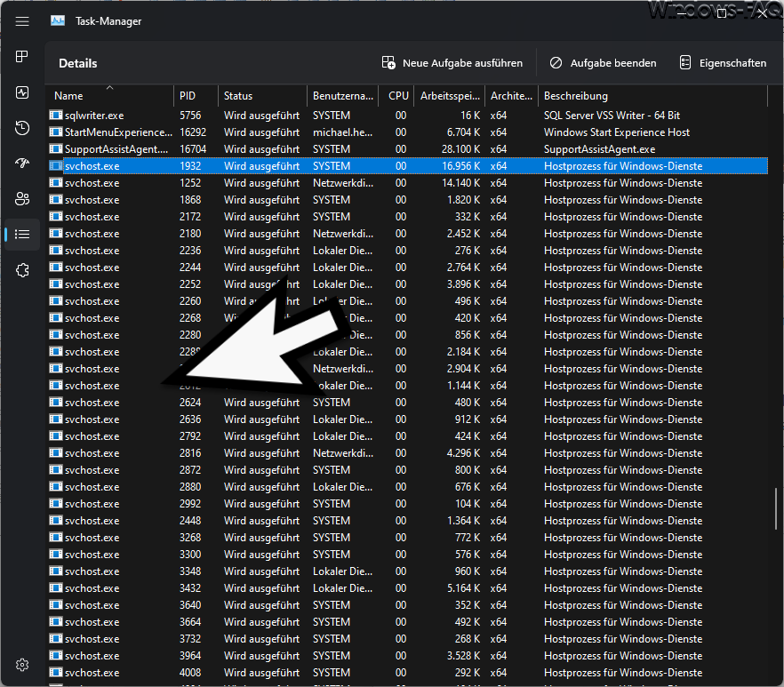Select svchost.exe with PID 2624
The image size is (784, 687).
[408, 403]
